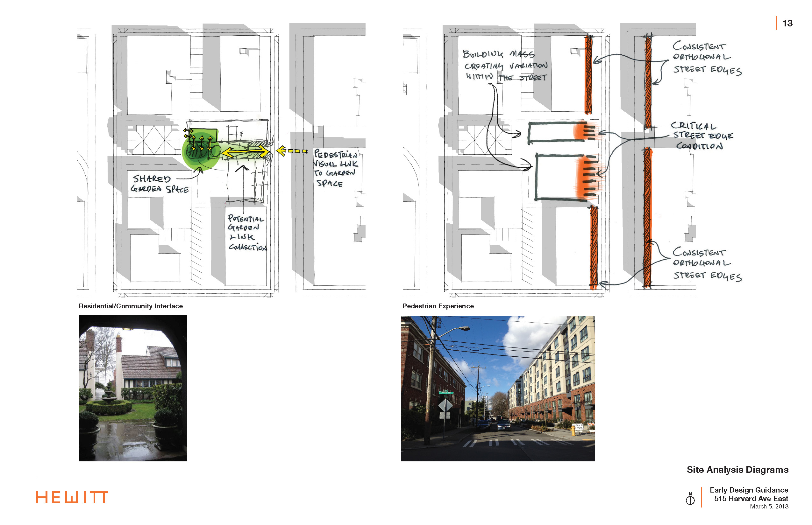812x525 pixels.
Task: Click the HEWITT logo
Action: (72, 497)
